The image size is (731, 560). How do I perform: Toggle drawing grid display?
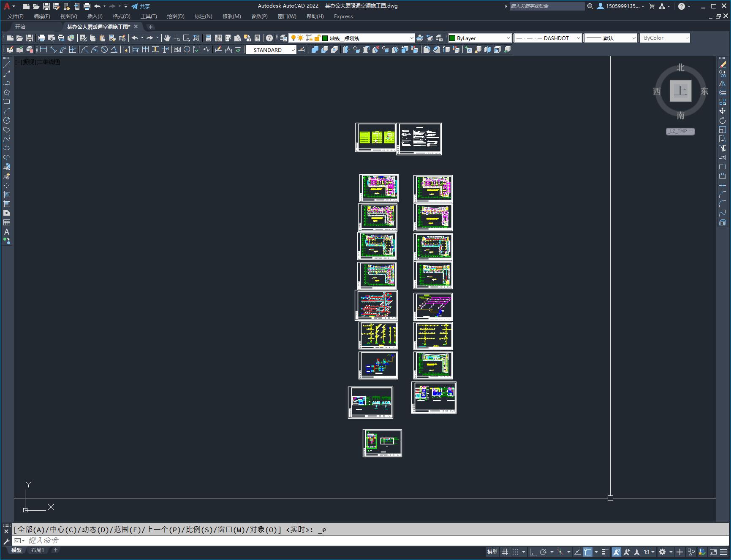[x=505, y=552]
